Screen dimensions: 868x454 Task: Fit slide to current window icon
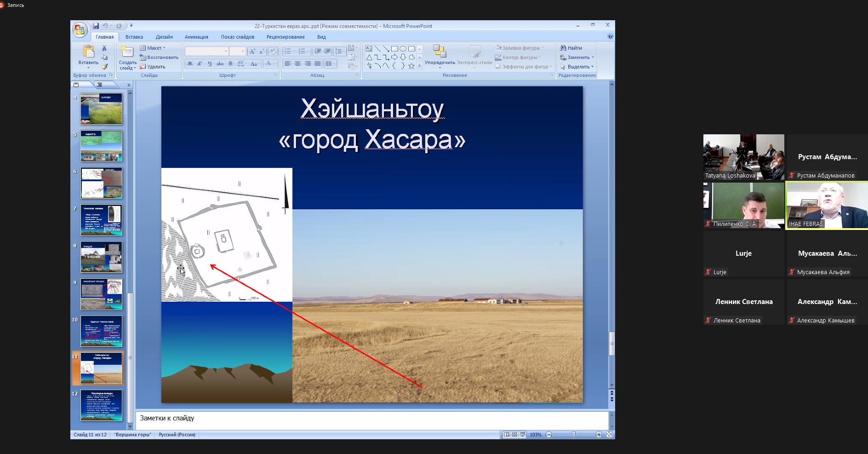click(x=609, y=435)
